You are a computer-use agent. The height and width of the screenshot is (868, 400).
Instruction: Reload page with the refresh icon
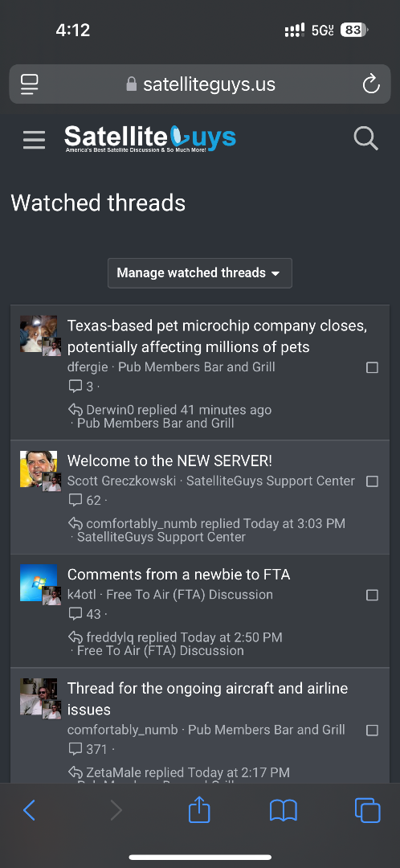tap(370, 84)
